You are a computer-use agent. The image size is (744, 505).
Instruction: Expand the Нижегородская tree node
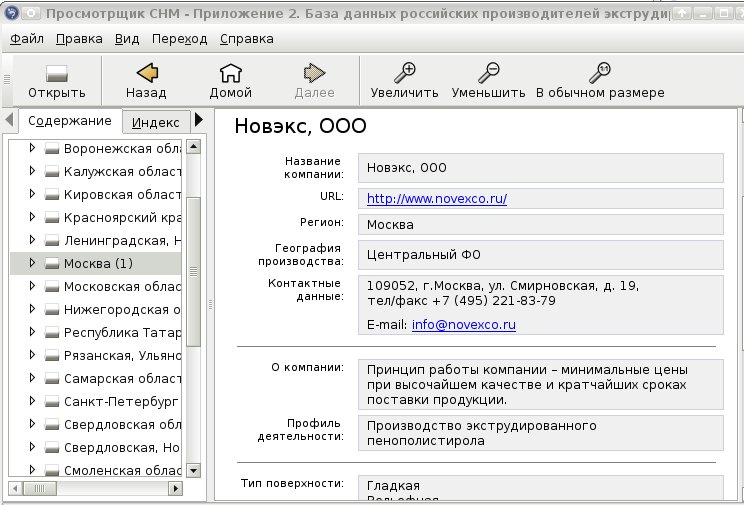(x=32, y=309)
